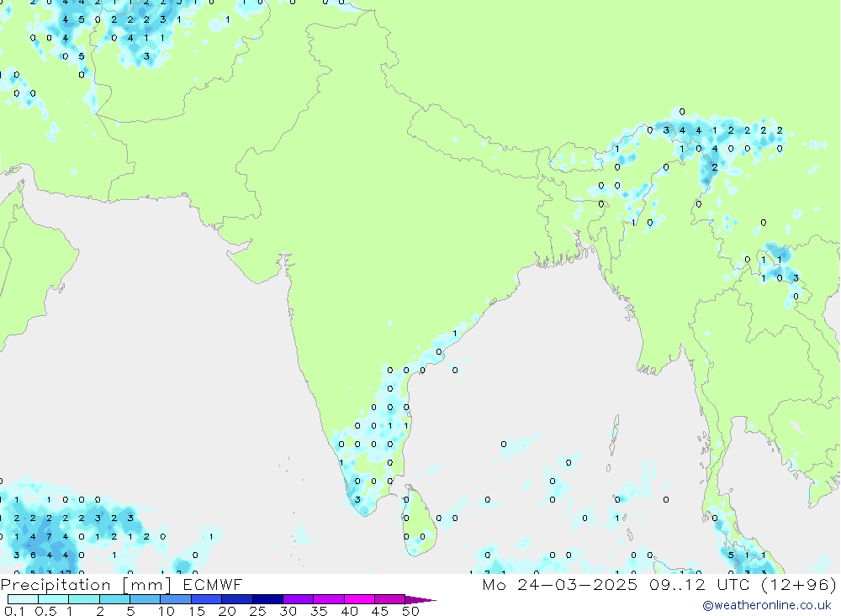Click the '50' legend scale label
The width and height of the screenshot is (841, 616).
410,611
